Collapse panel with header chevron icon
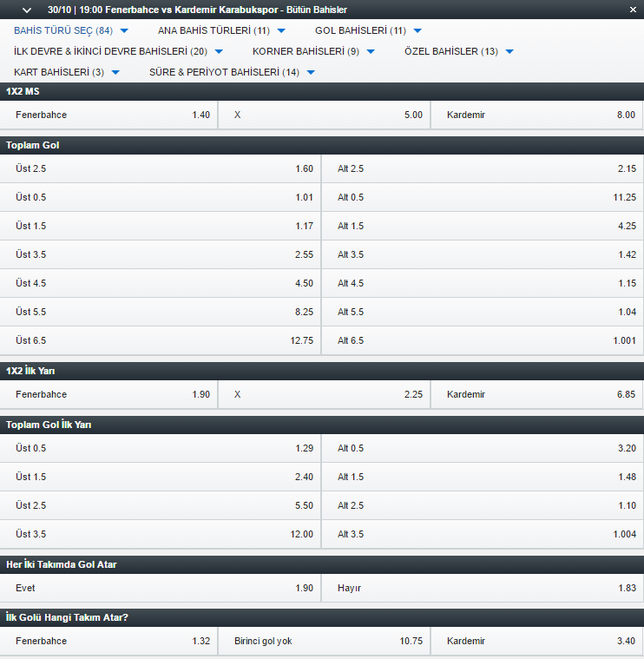Screen dimensions: 644x659 pyautogui.click(x=26, y=10)
